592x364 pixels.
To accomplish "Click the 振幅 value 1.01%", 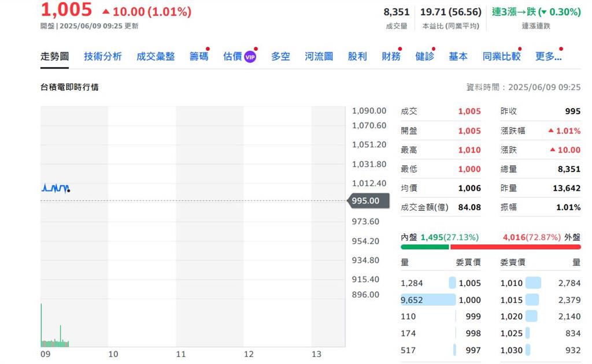I will (568, 207).
